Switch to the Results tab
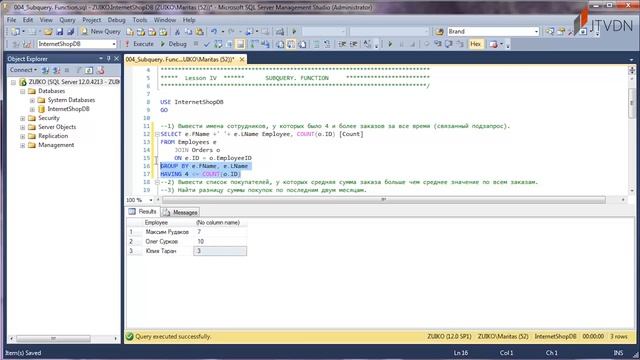 143,211
